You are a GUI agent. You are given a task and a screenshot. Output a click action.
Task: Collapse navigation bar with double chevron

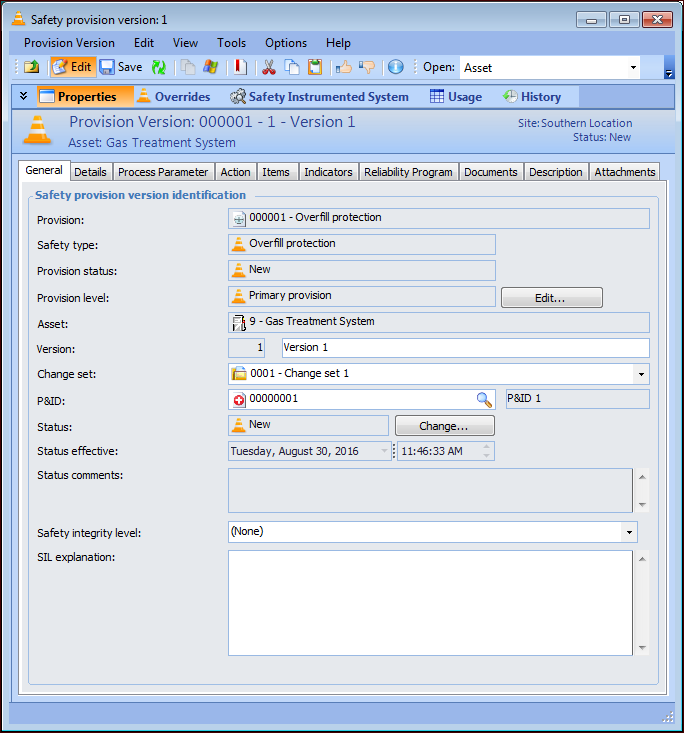click(x=23, y=96)
